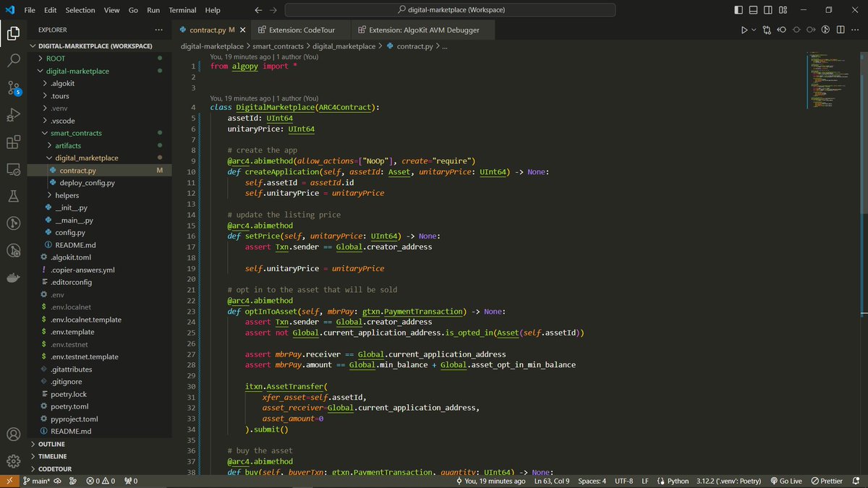868x488 pixels.
Task: Open the Accounts menu icon
Action: [x=13, y=435]
